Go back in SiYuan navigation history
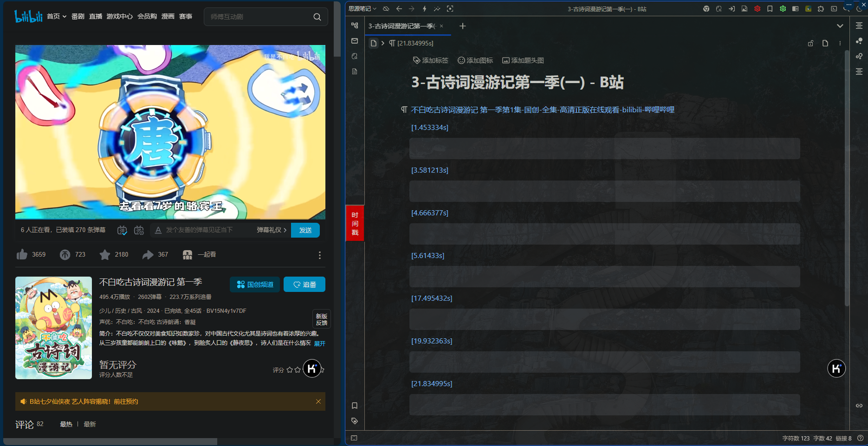 tap(399, 9)
